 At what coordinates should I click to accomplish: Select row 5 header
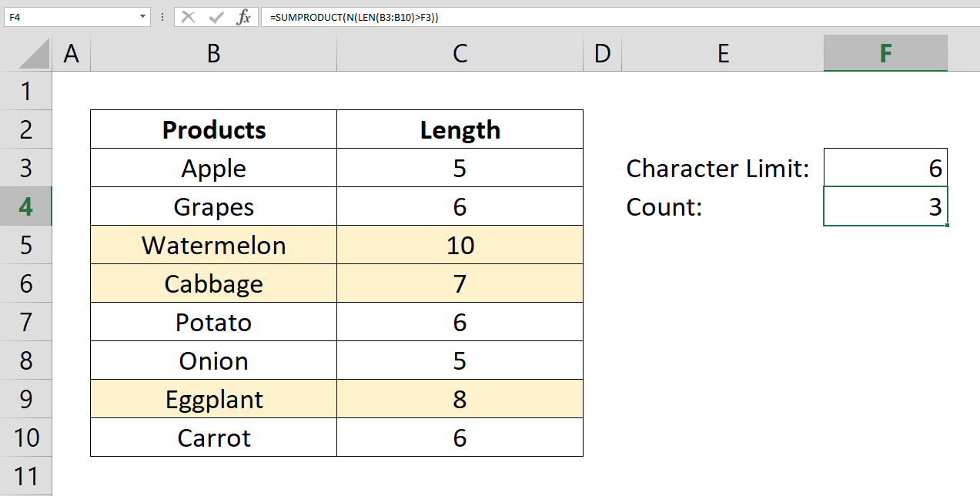26,245
